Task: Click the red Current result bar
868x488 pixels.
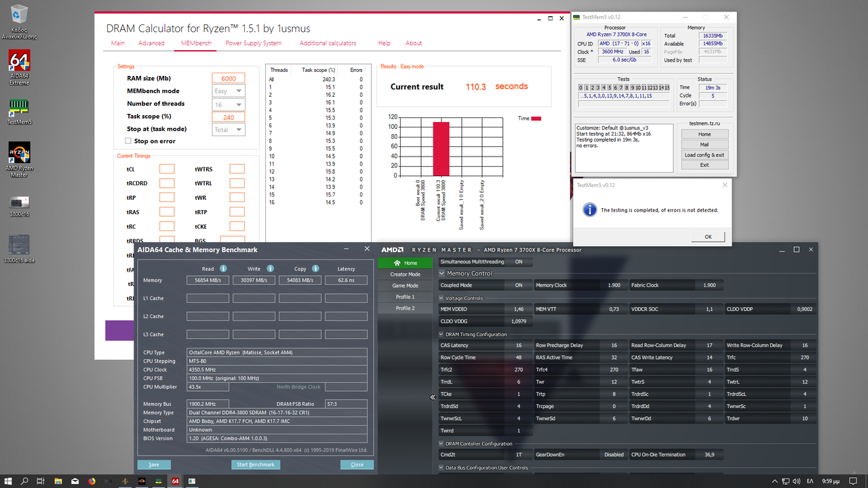Action: tap(441, 148)
